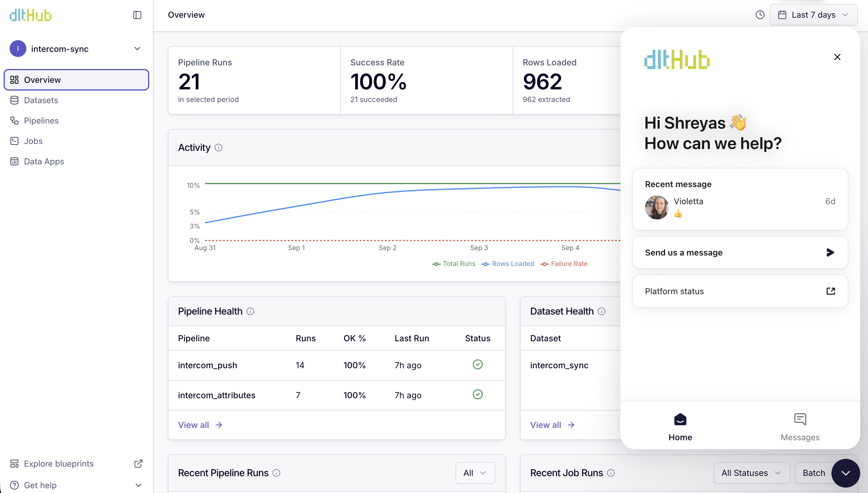Viewport: 868px width, 493px height.
Task: Click the dltHub logo in chat panel
Action: [x=677, y=59]
